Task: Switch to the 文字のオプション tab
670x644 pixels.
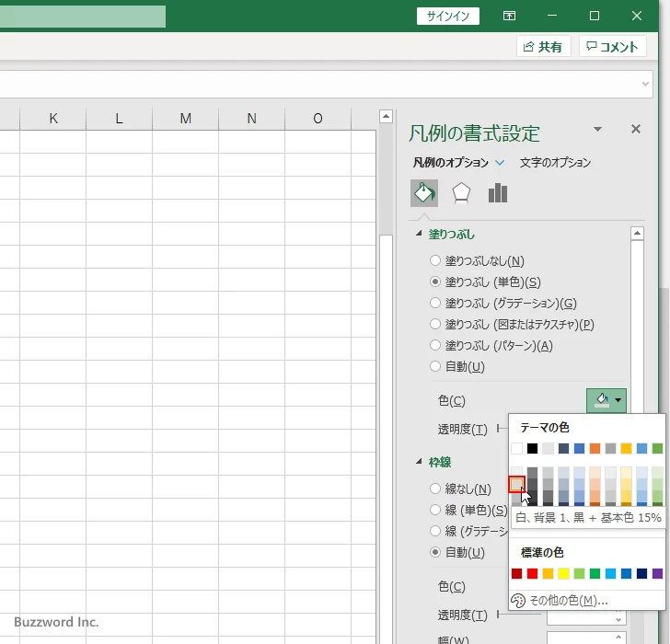Action: click(555, 163)
